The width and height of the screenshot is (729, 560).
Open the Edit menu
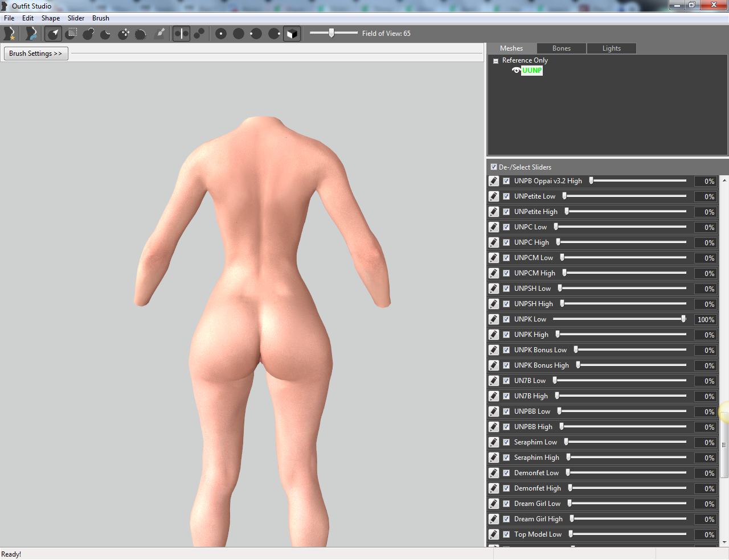[28, 18]
